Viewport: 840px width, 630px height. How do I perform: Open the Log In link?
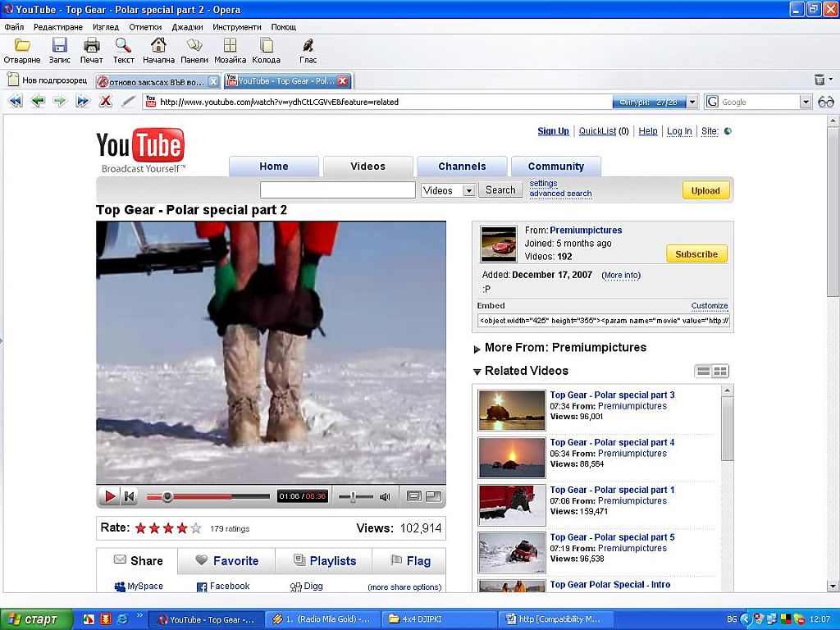coord(679,131)
